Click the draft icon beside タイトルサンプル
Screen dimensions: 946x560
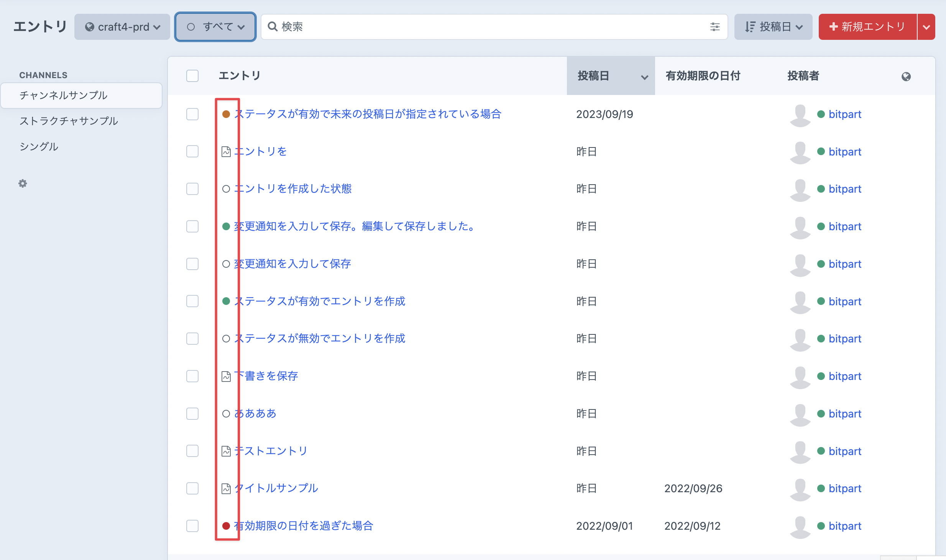[226, 489]
